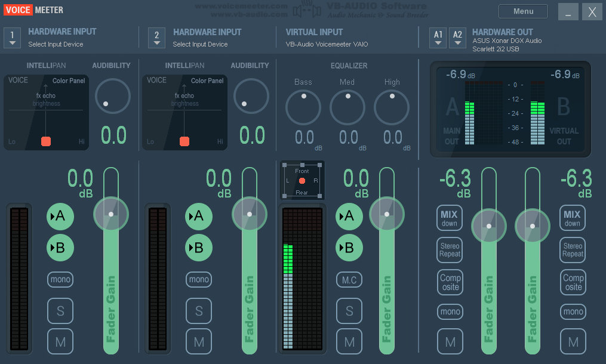Click Color Panel label on Input 2
This screenshot has width=606, height=364.
(207, 81)
